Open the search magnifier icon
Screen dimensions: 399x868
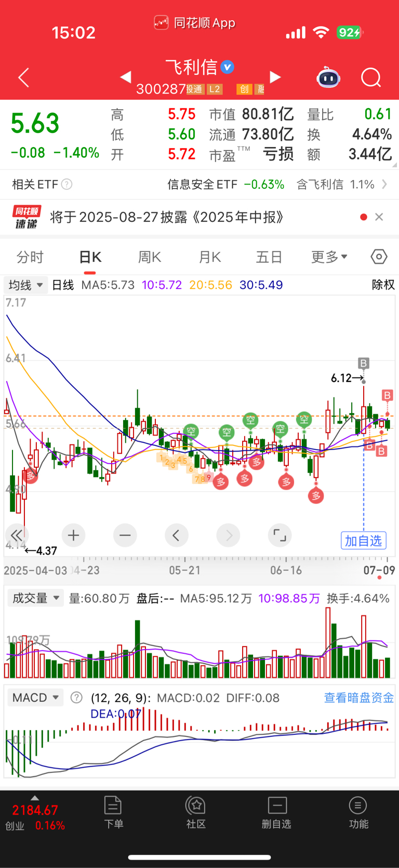371,78
